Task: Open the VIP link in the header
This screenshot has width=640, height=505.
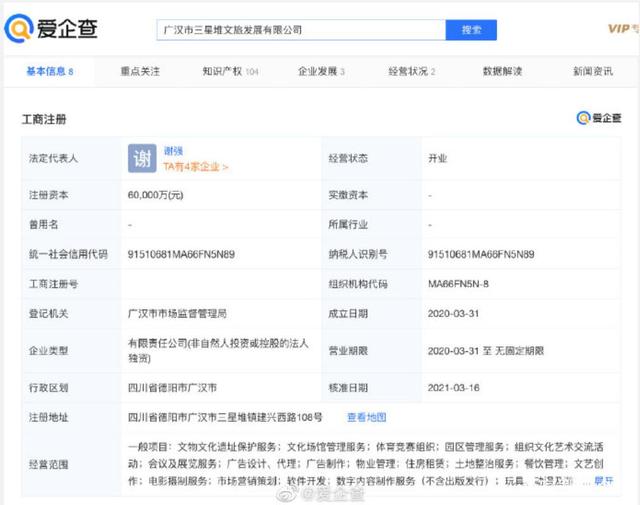Action: click(x=623, y=29)
